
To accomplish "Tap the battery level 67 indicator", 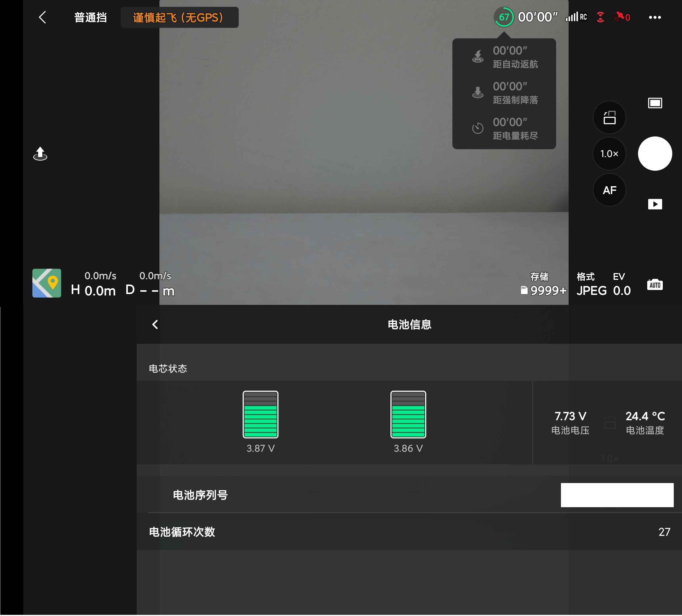I will pos(504,17).
